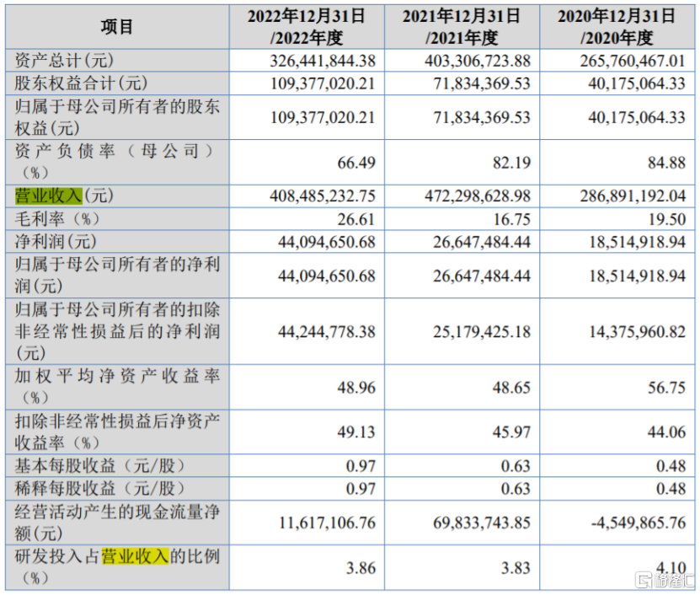Image resolution: width=700 pixels, height=595 pixels.
Task: Click value 14,375,960.82
Action: (637, 332)
